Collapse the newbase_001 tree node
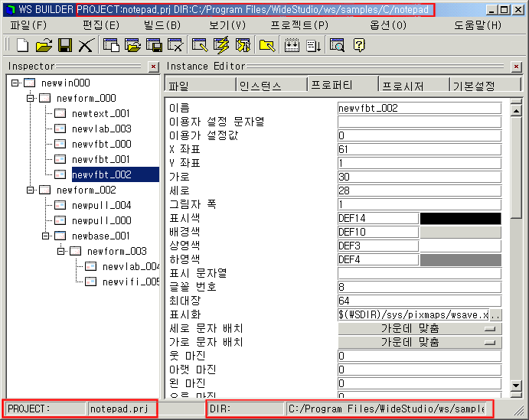The image size is (529, 420). (45, 236)
